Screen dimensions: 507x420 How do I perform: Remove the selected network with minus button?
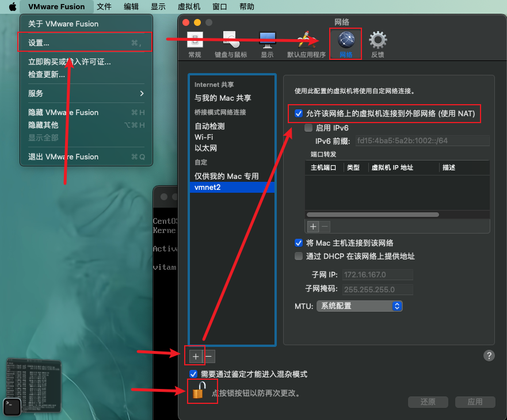coord(209,357)
